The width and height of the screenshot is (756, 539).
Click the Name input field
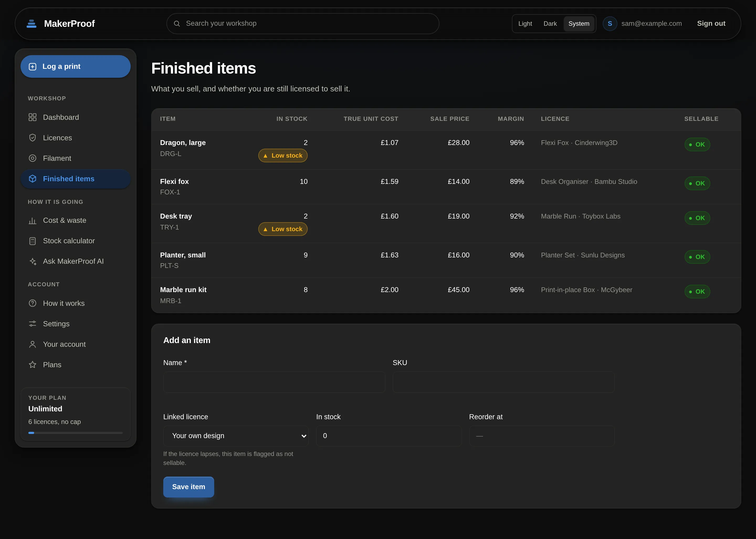(274, 382)
